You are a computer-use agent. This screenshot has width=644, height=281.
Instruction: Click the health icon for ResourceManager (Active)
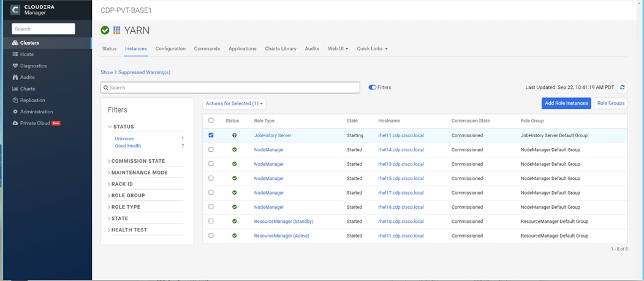coord(235,236)
